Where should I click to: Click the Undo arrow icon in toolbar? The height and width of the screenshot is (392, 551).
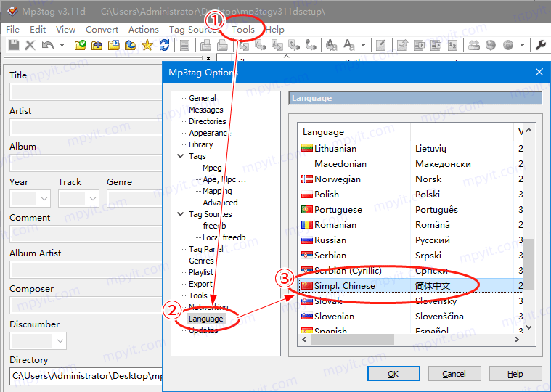[x=47, y=45]
